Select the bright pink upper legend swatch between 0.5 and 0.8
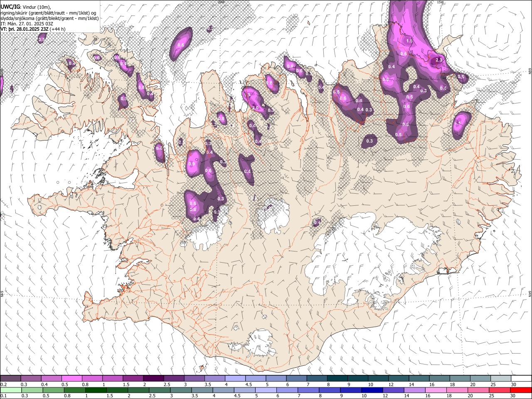 coord(71,378)
